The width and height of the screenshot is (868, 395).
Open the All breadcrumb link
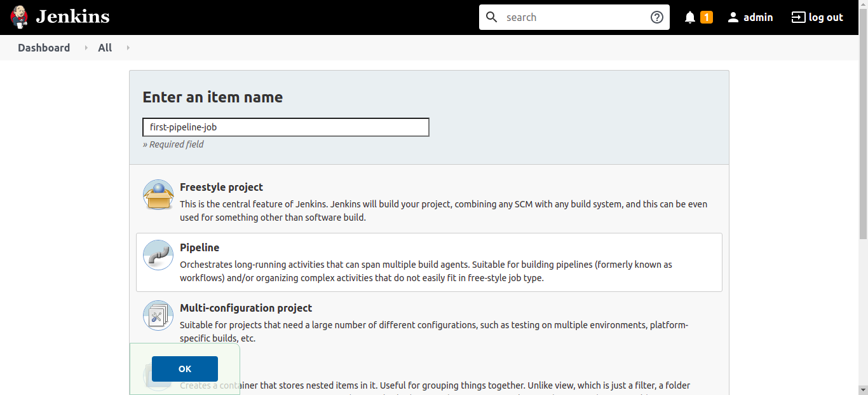tap(105, 48)
